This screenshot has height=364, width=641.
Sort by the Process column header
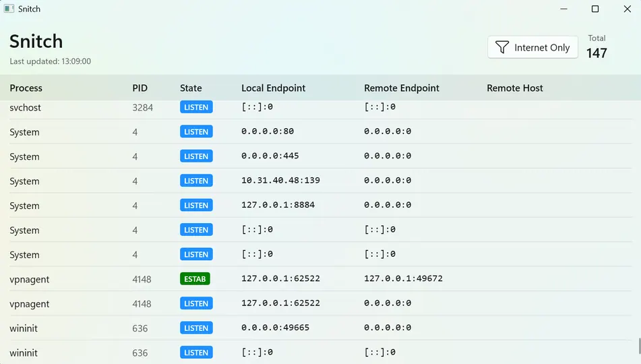[x=26, y=88]
